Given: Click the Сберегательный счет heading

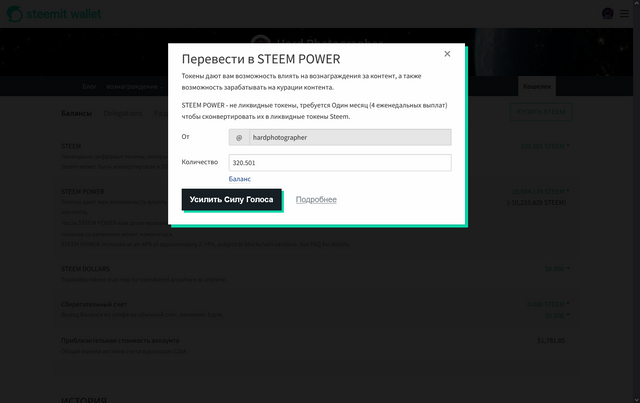Looking at the screenshot, I should [x=94, y=304].
